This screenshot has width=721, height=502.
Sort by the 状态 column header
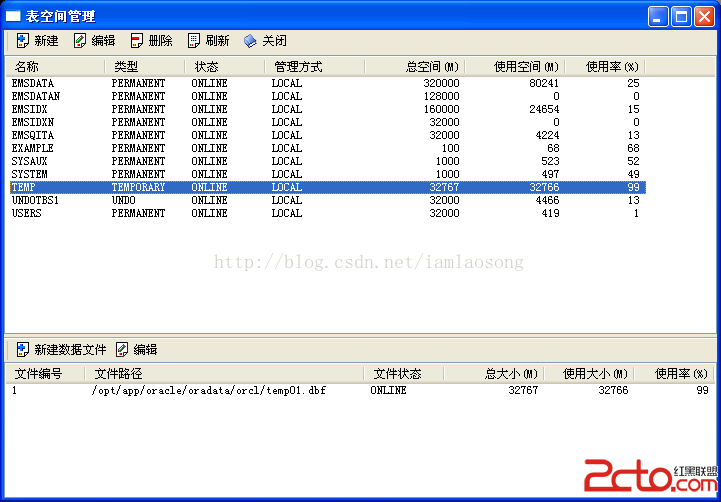point(225,67)
